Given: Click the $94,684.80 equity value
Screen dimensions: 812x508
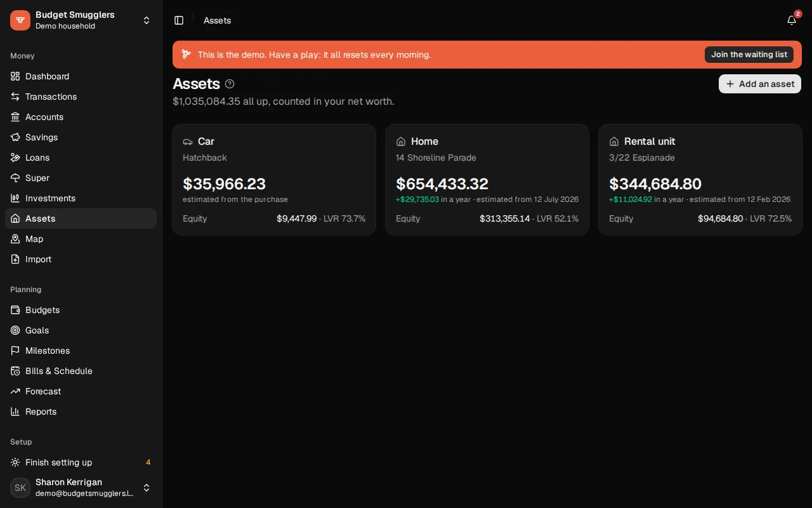Looking at the screenshot, I should coord(720,218).
